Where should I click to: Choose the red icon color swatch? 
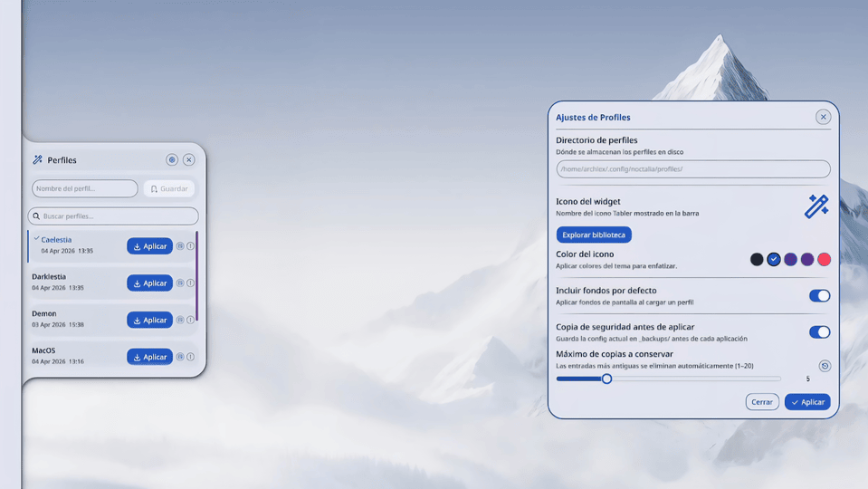pos(825,259)
